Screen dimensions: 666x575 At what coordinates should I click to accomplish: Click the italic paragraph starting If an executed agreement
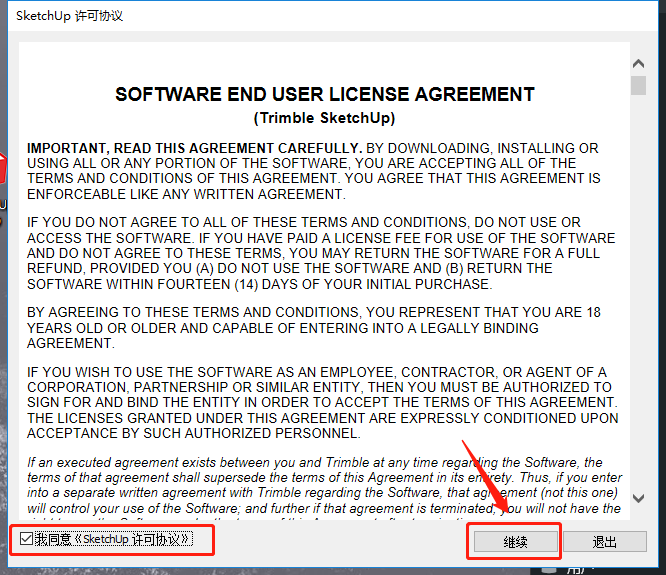(x=325, y=488)
